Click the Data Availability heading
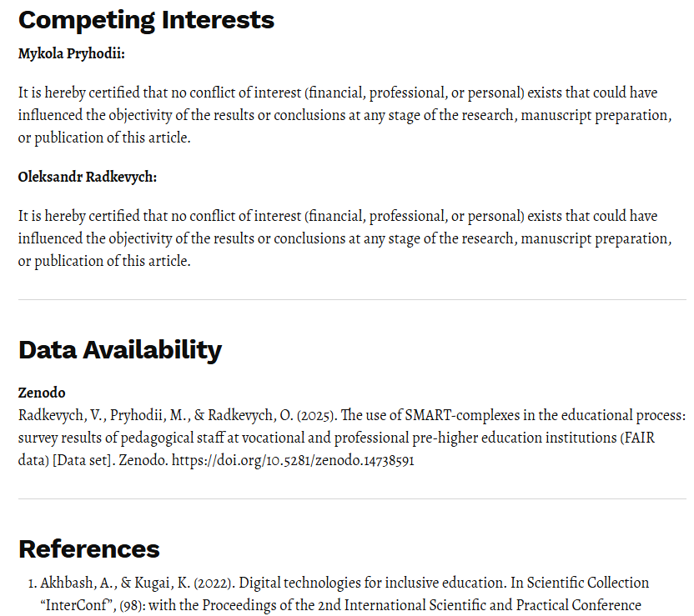The width and height of the screenshot is (694, 616). [120, 349]
